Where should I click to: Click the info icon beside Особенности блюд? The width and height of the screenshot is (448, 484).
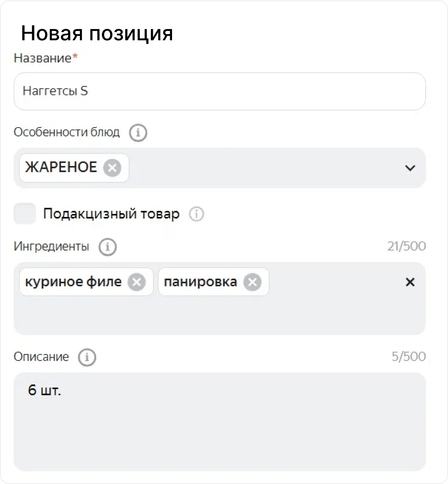coord(138,133)
